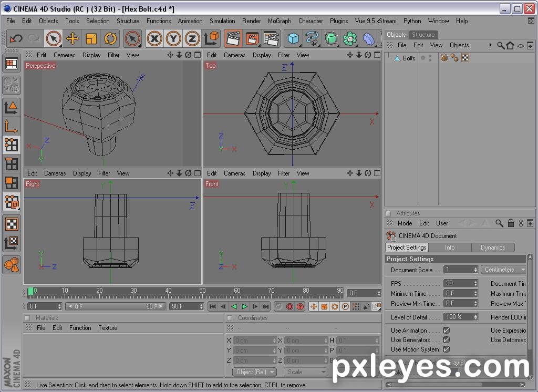The image size is (538, 392).
Task: Add HyperNURBS generator icon
Action: [331, 38]
